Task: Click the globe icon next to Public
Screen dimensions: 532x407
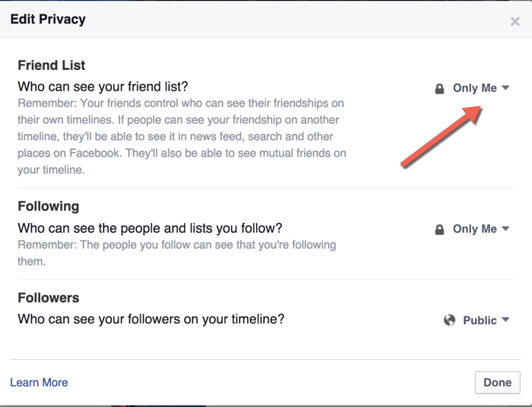Action: click(449, 320)
